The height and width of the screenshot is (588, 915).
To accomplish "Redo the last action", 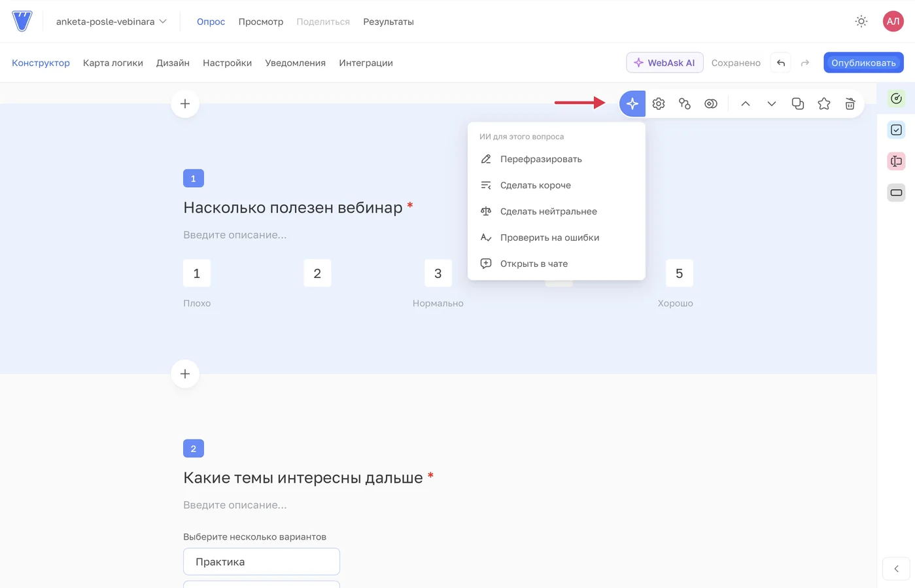I will (805, 63).
